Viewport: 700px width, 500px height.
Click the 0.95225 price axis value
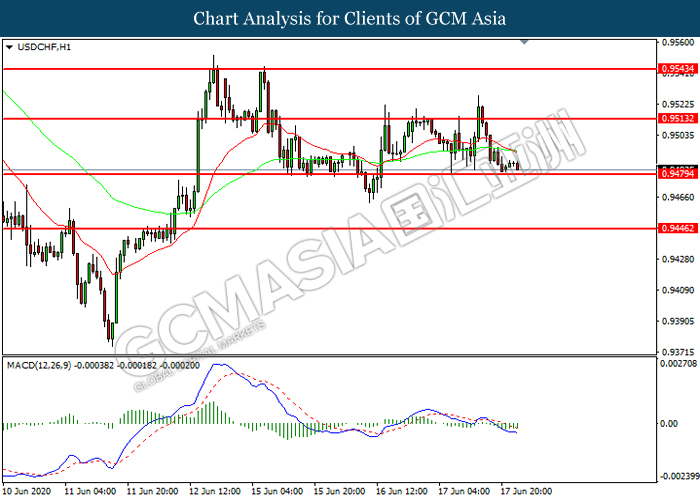coord(678,104)
